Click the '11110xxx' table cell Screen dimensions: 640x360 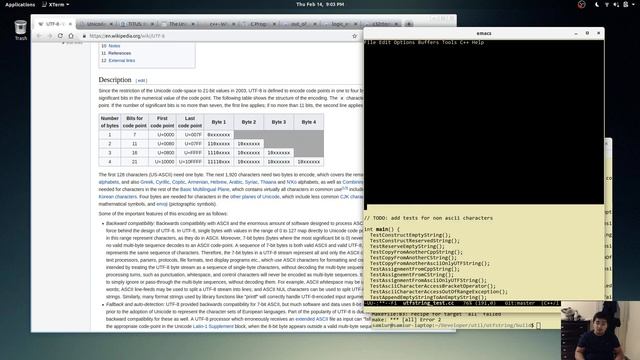tap(218, 162)
